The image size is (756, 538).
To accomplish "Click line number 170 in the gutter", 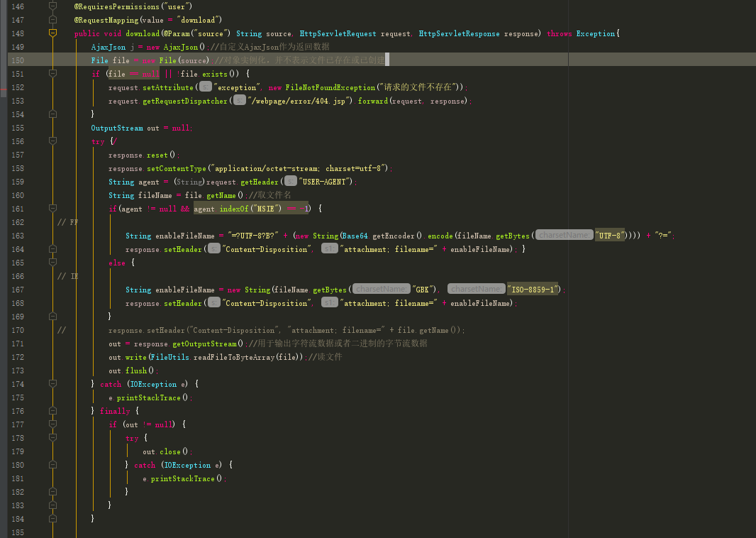I will pyautogui.click(x=18, y=331).
